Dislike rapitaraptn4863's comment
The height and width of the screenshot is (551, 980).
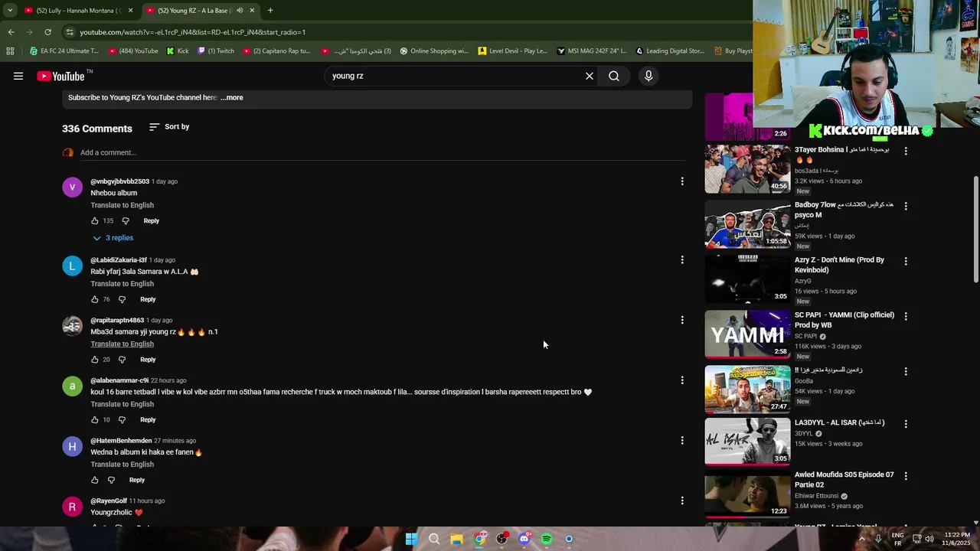click(x=122, y=360)
